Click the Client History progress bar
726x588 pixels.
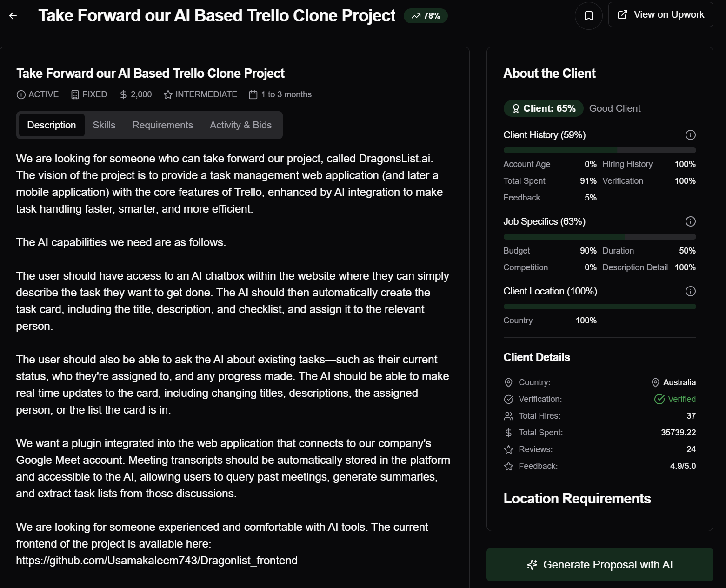(599, 150)
